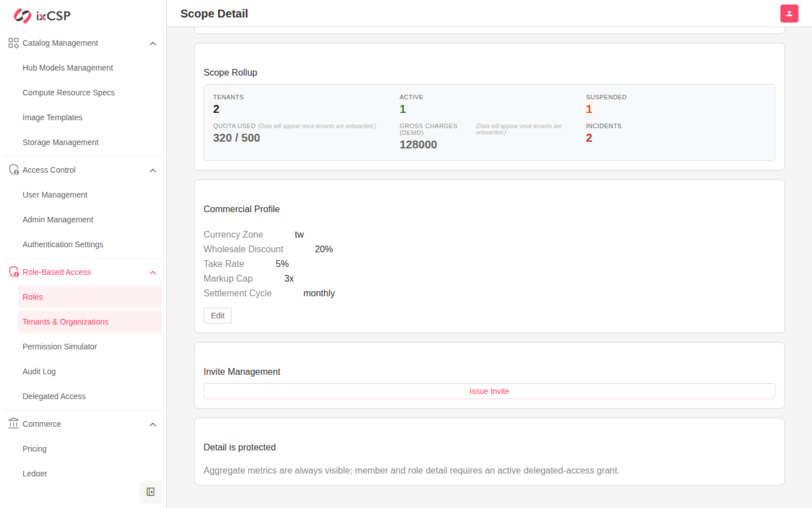
Task: Click the Access Control shield icon
Action: tap(14, 170)
